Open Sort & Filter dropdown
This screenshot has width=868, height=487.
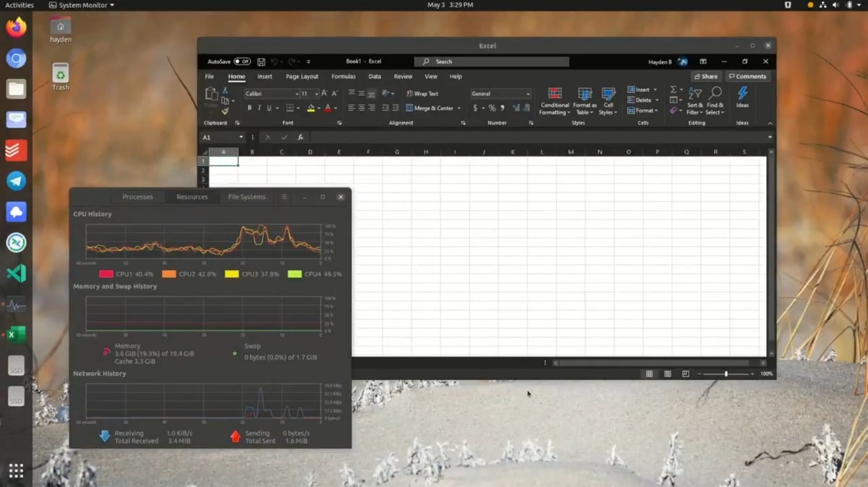click(x=694, y=101)
